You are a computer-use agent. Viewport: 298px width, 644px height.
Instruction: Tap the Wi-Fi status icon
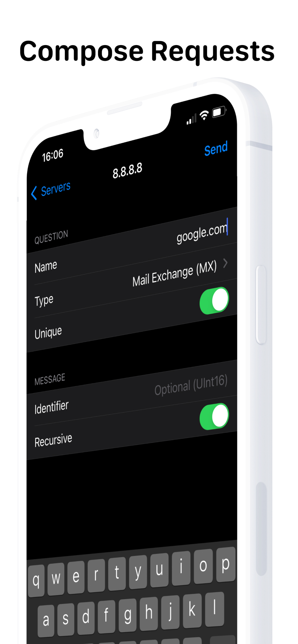[204, 115]
